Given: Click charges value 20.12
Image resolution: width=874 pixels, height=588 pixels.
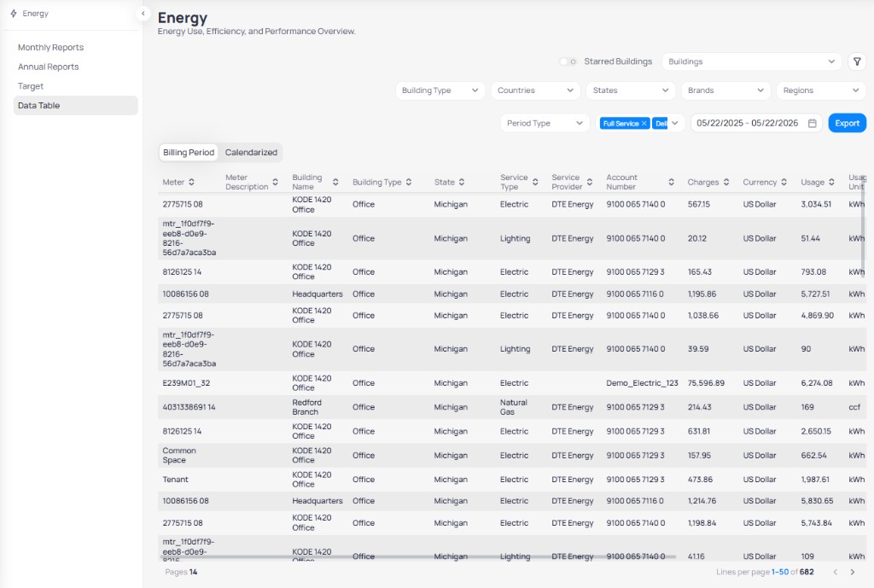Looking at the screenshot, I should coord(696,238).
